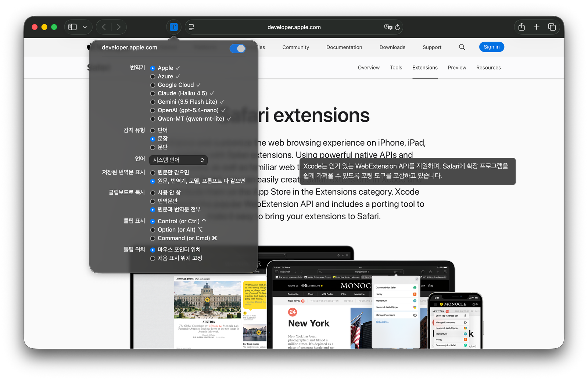
Task: Set clipboard copy to 번역문만
Action: (164, 201)
